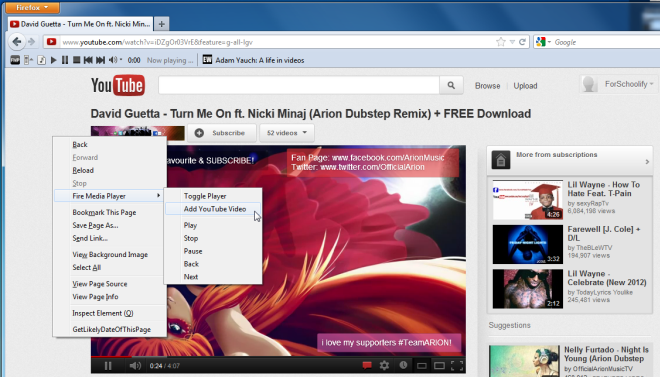Open the ForSchoolify account dropdown
This screenshot has width=660, height=377.
[x=629, y=84]
